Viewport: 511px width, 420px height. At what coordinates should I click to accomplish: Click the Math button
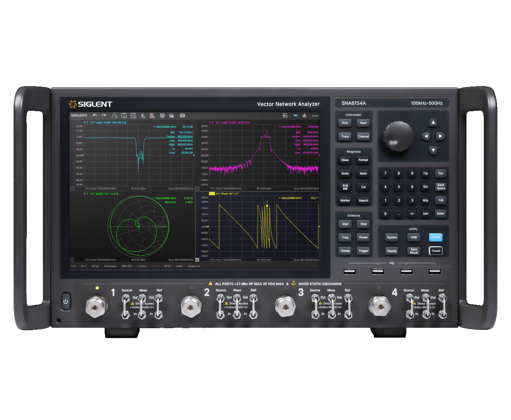[363, 174]
